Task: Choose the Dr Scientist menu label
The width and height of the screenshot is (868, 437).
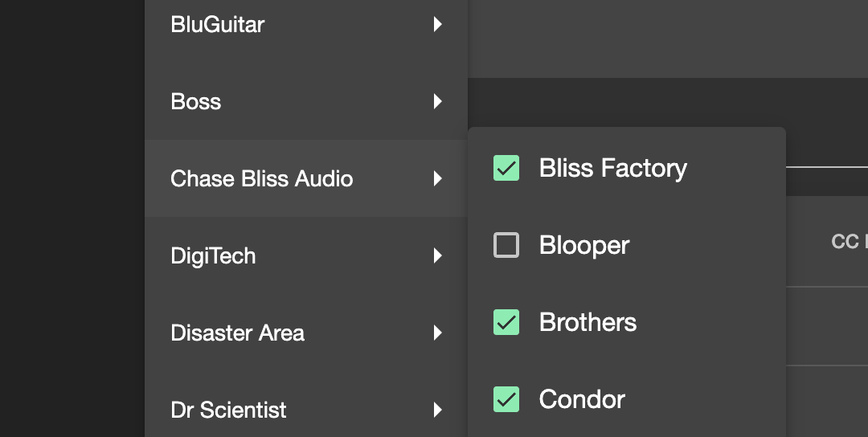Action: pos(229,410)
